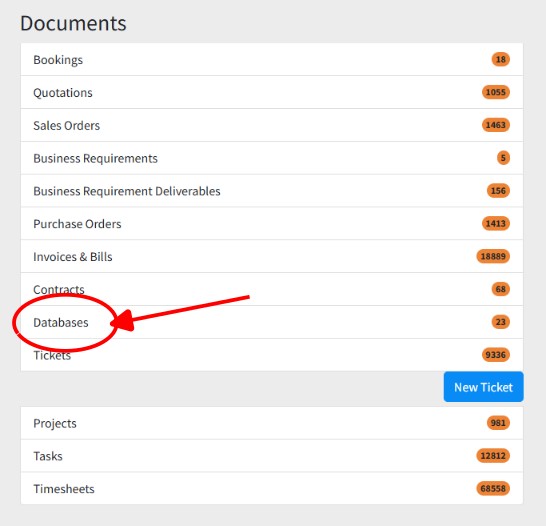Screen dimensions: 546x526
Task: Click the Bookings count badge 18
Action: [500, 60]
